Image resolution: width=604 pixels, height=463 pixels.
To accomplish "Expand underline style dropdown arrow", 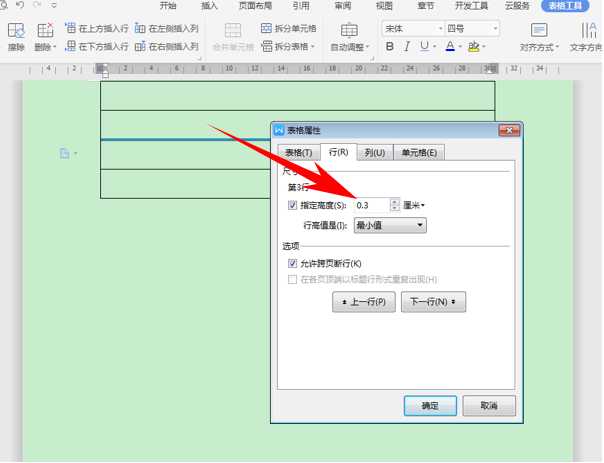I will [x=434, y=47].
